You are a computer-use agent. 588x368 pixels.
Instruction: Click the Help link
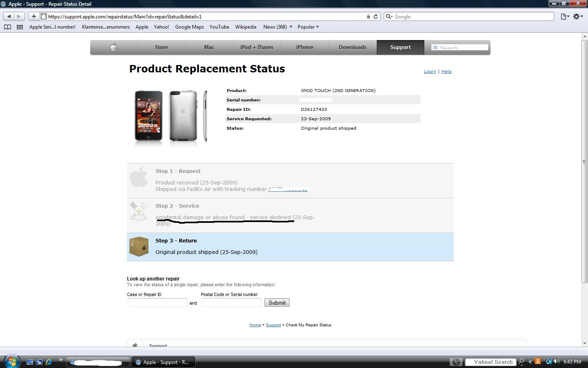point(446,71)
